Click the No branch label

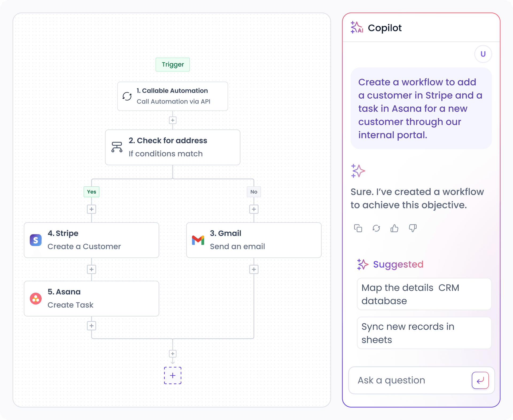coord(254,192)
